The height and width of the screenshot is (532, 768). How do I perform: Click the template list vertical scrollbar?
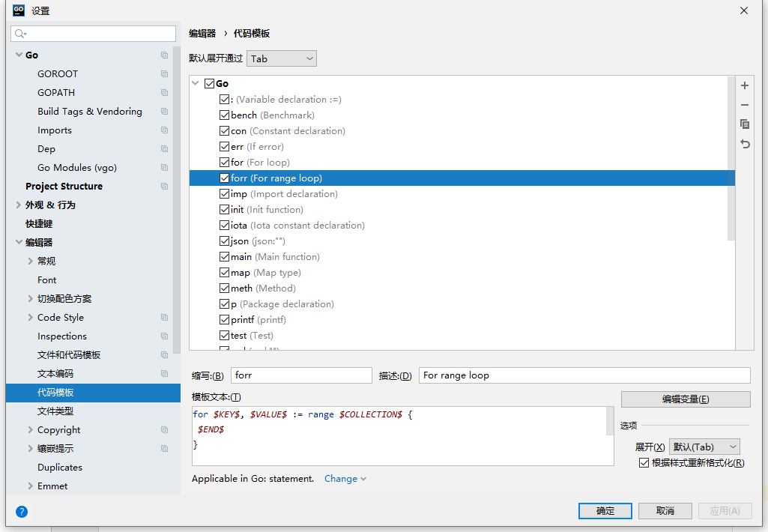(x=731, y=159)
